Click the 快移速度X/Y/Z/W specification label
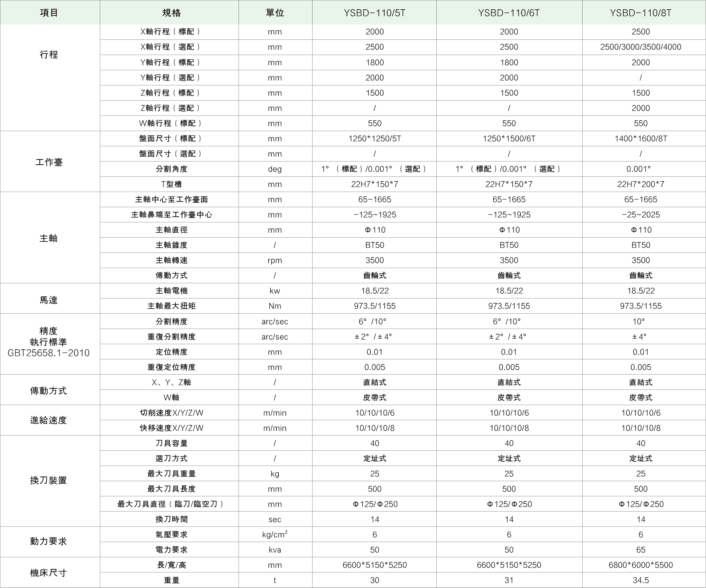Screen dimensions: 706x588 click(x=171, y=428)
